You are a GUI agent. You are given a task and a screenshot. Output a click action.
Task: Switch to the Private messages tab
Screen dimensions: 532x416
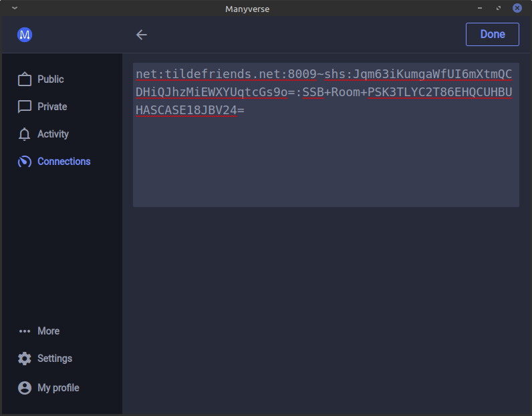click(52, 107)
